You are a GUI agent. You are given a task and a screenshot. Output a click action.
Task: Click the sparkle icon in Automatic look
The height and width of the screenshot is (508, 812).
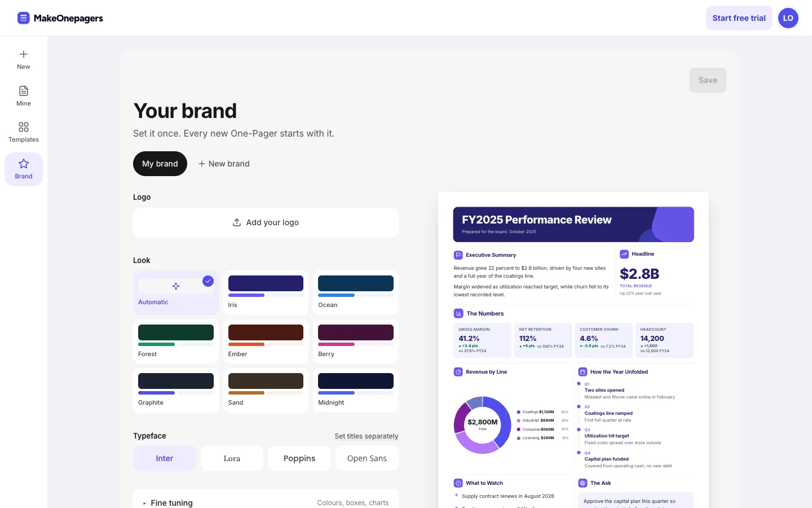tap(176, 286)
